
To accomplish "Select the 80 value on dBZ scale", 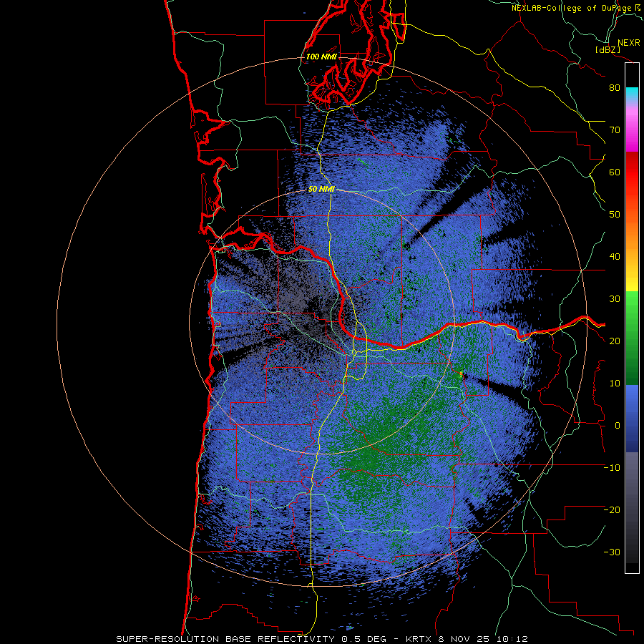I will click(x=615, y=88).
